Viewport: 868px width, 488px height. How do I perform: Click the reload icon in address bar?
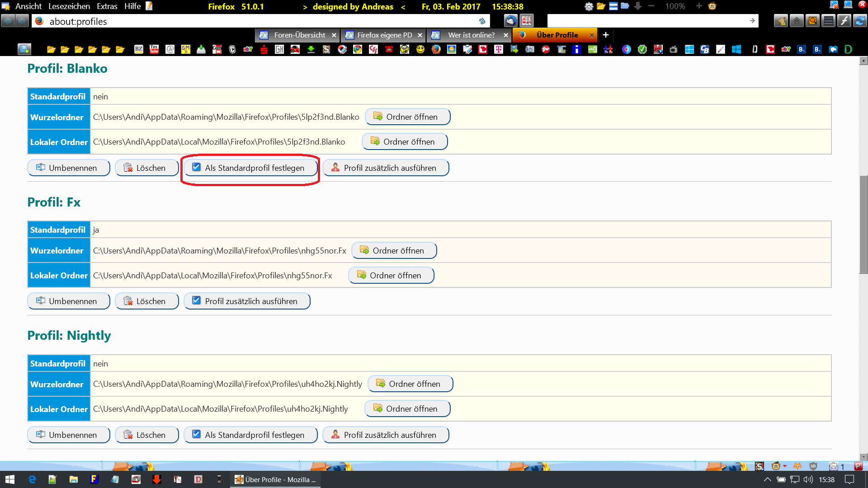click(482, 21)
